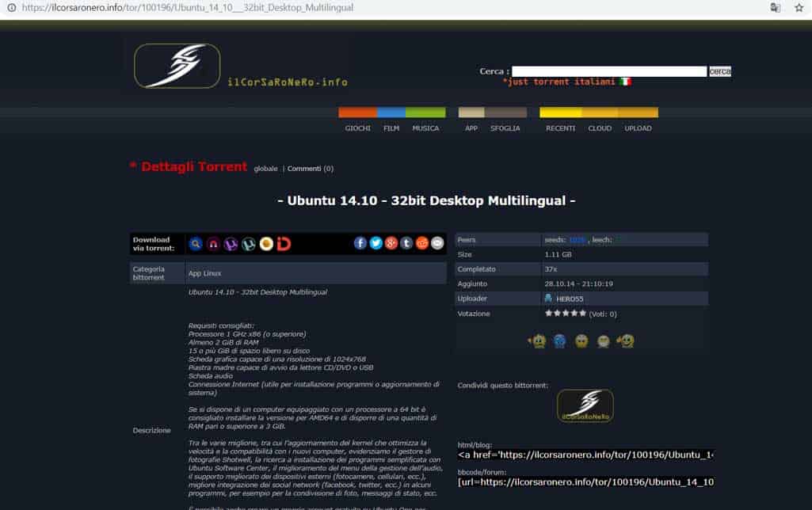The width and height of the screenshot is (812, 510).
Task: Click the '37x' completed value
Action: pos(551,269)
